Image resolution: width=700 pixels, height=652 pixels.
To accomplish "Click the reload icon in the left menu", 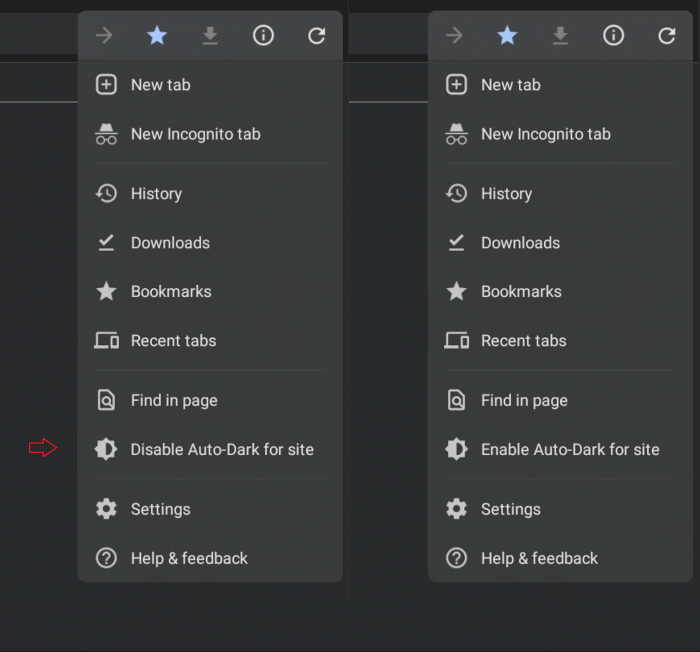I will coord(317,36).
